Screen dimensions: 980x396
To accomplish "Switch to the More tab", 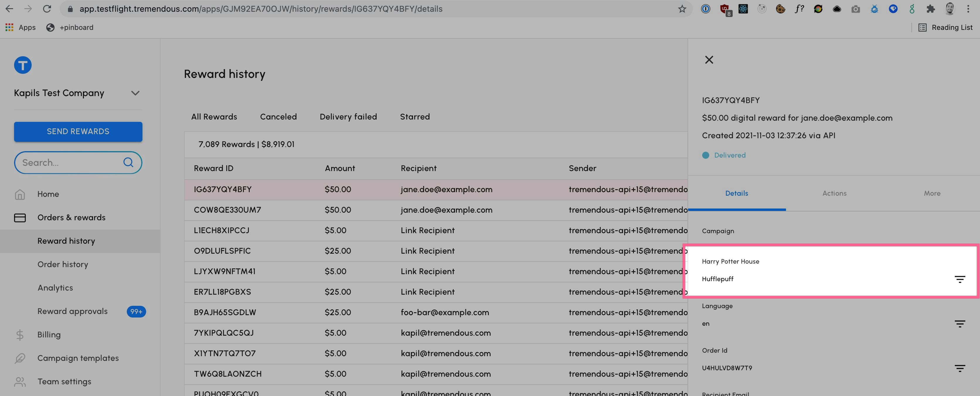I will click(932, 193).
